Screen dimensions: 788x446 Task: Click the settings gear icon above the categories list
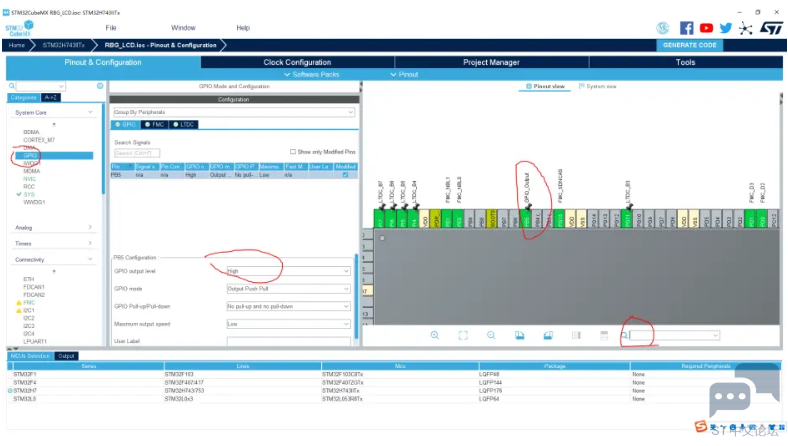pos(100,86)
